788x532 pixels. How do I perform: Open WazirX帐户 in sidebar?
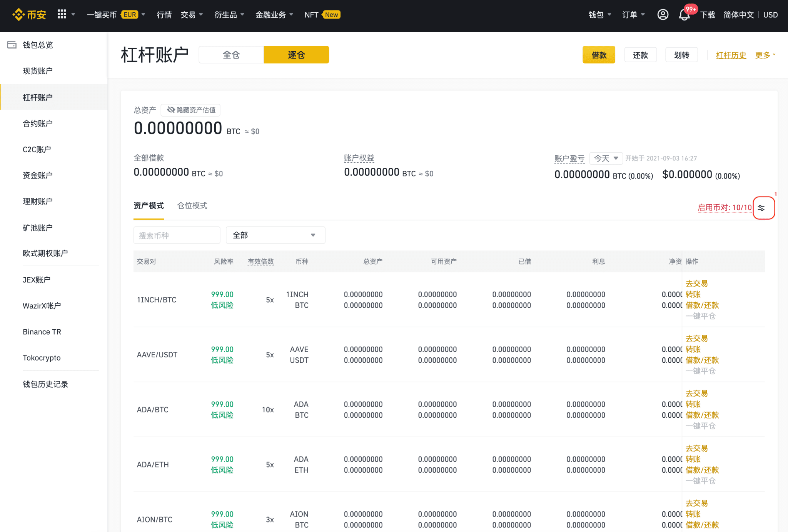(x=42, y=306)
